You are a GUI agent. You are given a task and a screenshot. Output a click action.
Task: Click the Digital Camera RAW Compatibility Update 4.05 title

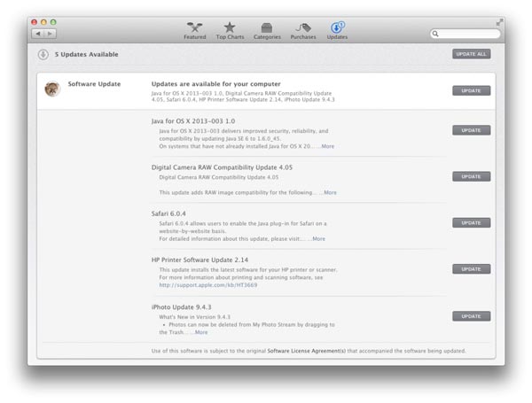click(x=222, y=167)
